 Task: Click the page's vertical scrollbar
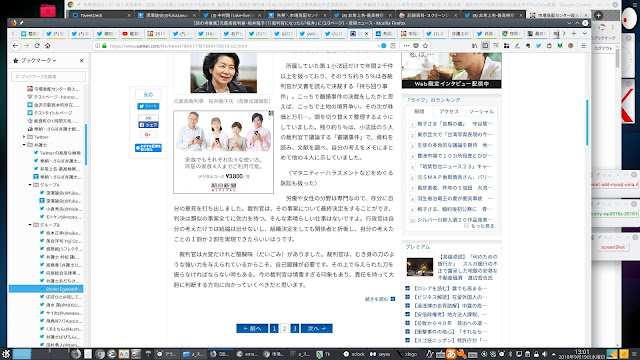coord(587,122)
